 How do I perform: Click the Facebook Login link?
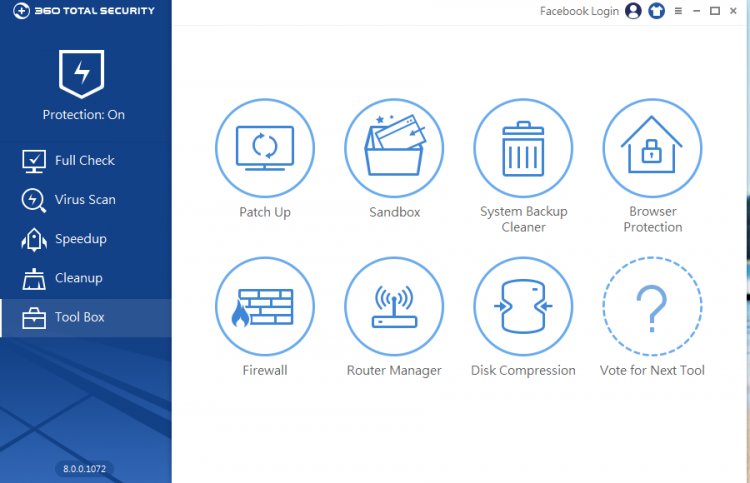point(579,11)
